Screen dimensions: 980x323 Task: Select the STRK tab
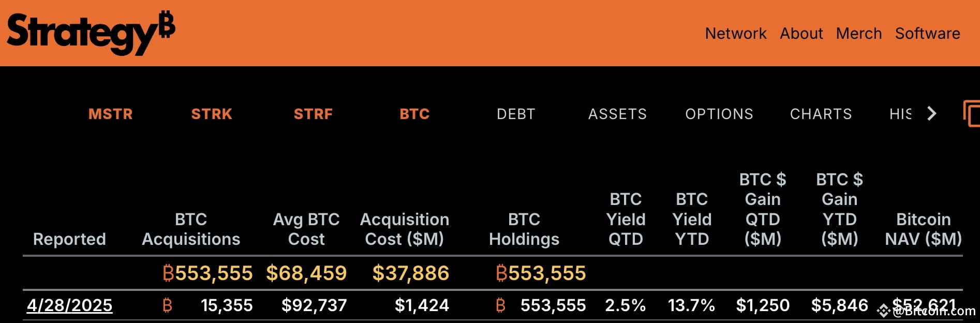pos(212,114)
